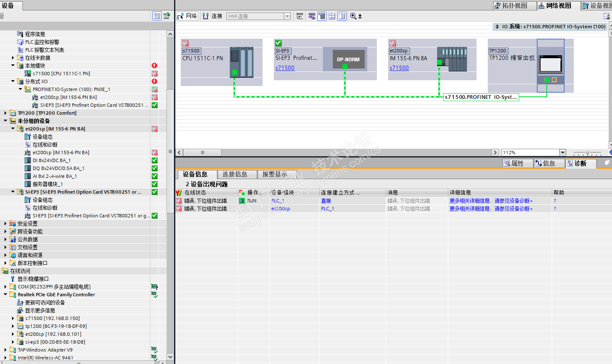Collapse the Realtek PCIe GbE Family Controller node
Image resolution: width=612 pixels, height=364 pixels.
tap(5, 295)
